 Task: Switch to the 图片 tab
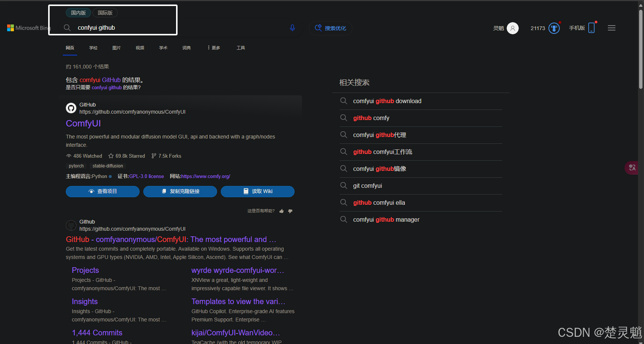pos(117,48)
